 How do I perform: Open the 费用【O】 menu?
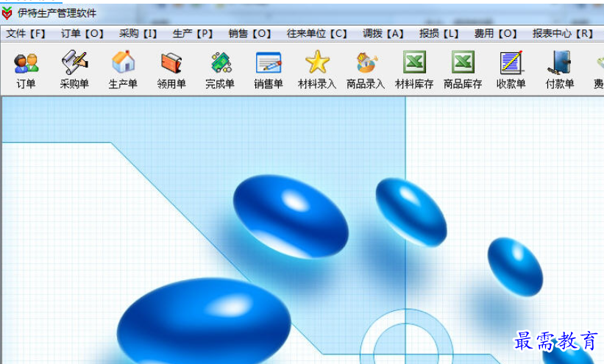[495, 34]
